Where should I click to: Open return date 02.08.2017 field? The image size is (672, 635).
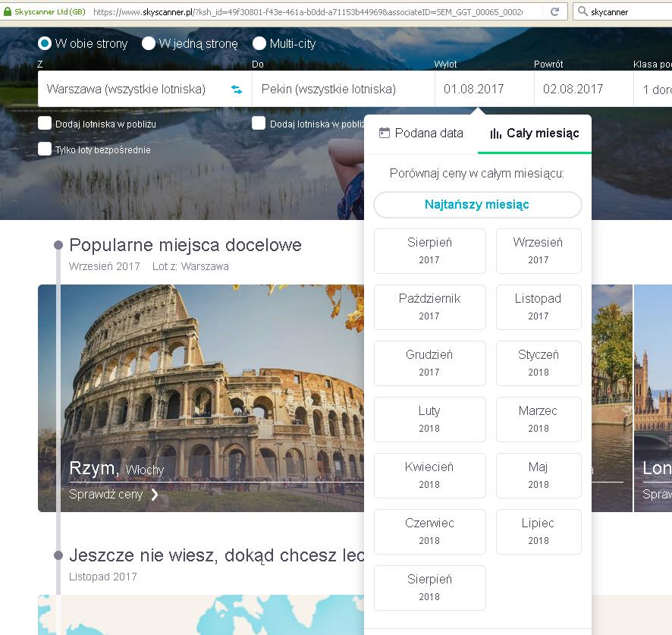(584, 89)
